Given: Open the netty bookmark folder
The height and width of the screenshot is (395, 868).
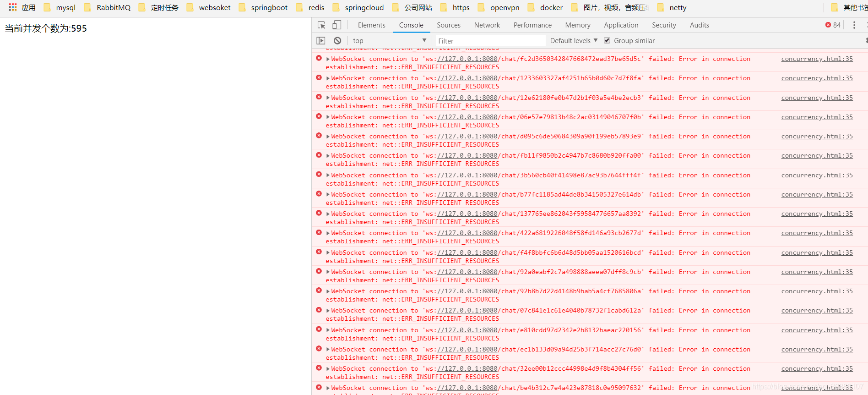Looking at the screenshot, I should click(x=672, y=7).
